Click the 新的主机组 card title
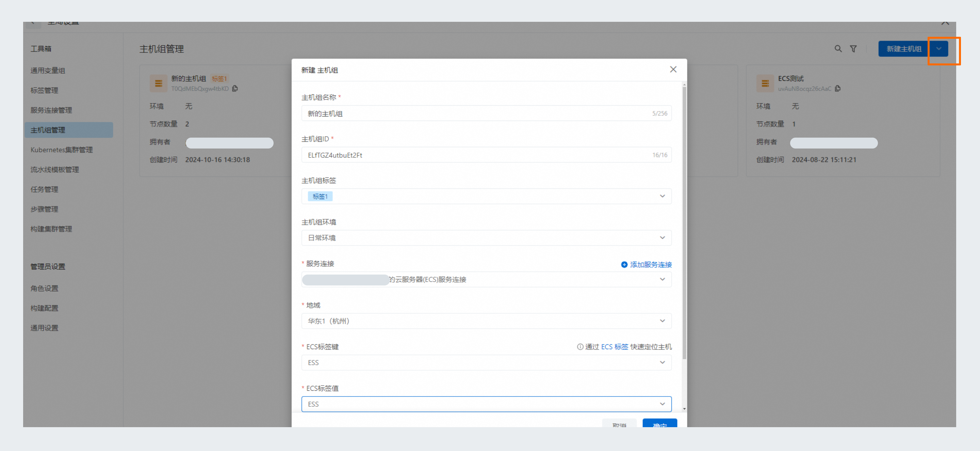 [x=188, y=78]
